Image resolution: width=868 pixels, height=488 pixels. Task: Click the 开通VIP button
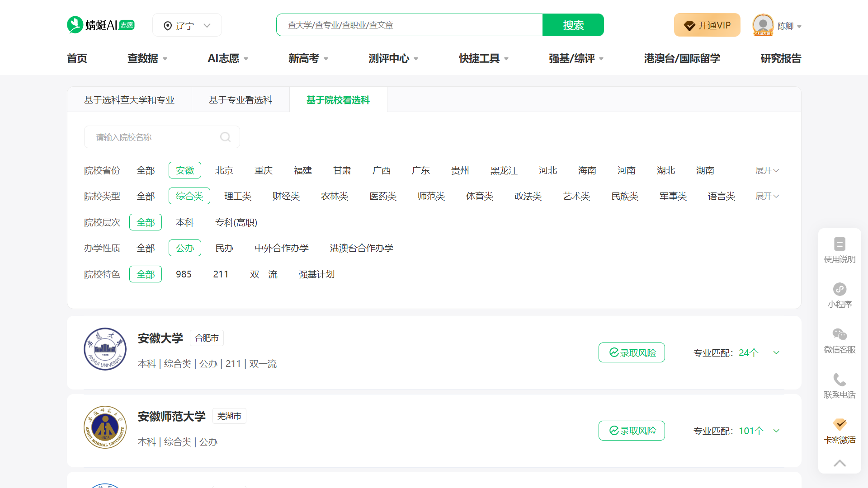[707, 25]
